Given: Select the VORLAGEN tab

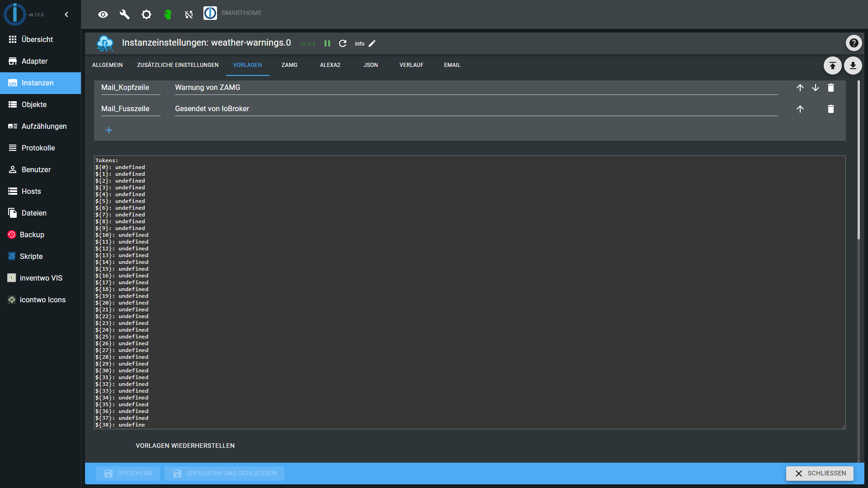Looking at the screenshot, I should (247, 65).
